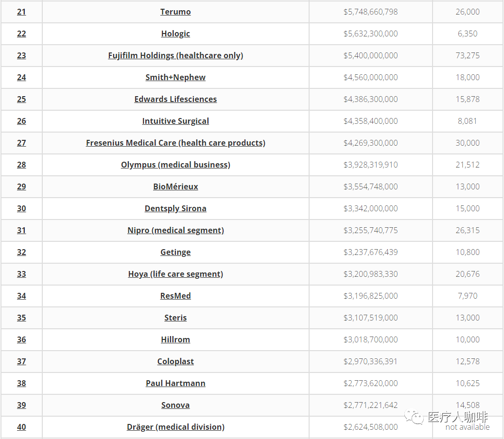Open the Coloplast link
This screenshot has height=439, width=504.
[x=175, y=361]
